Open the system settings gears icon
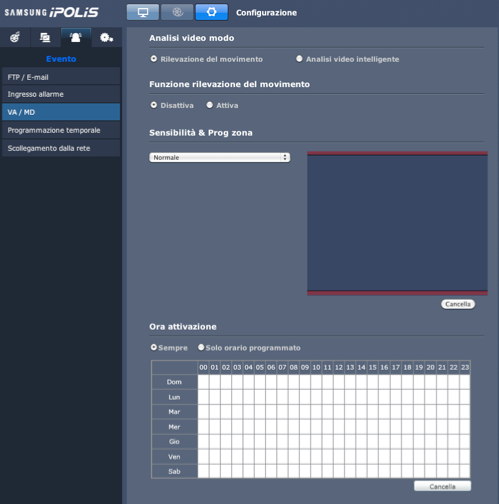 (106, 37)
